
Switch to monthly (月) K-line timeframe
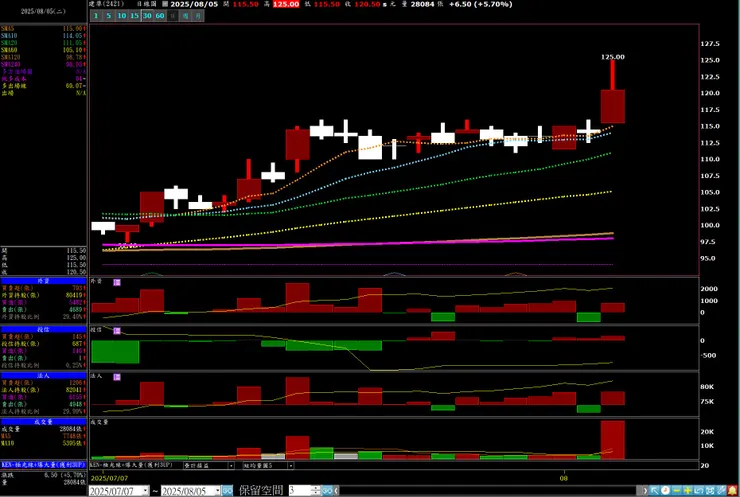click(x=198, y=16)
